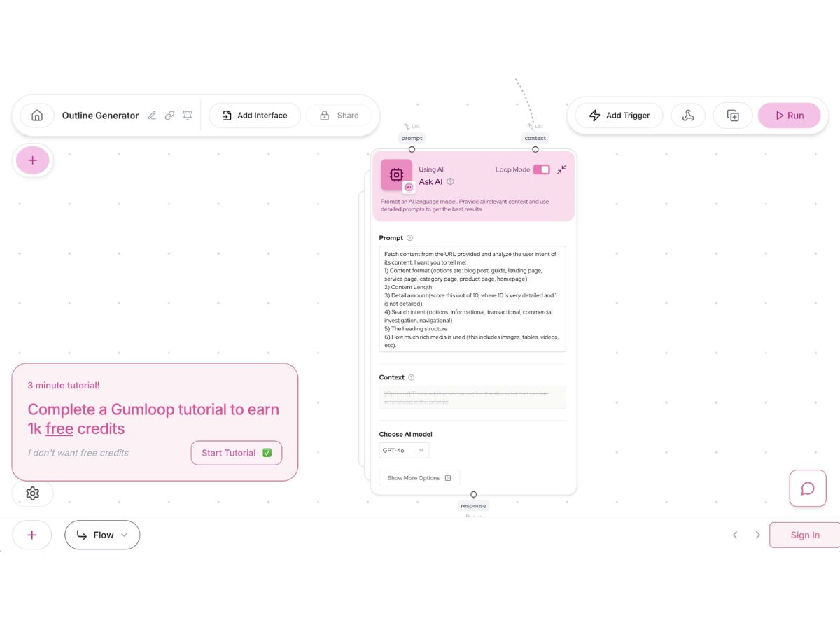The height and width of the screenshot is (630, 840).
Task: Click the Ask AI chip icon
Action: 396,175
